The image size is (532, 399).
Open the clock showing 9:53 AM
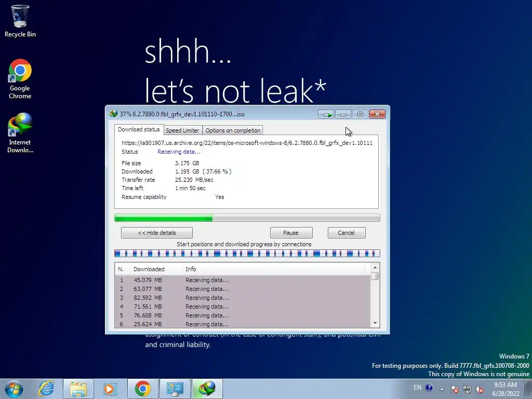[506, 389]
